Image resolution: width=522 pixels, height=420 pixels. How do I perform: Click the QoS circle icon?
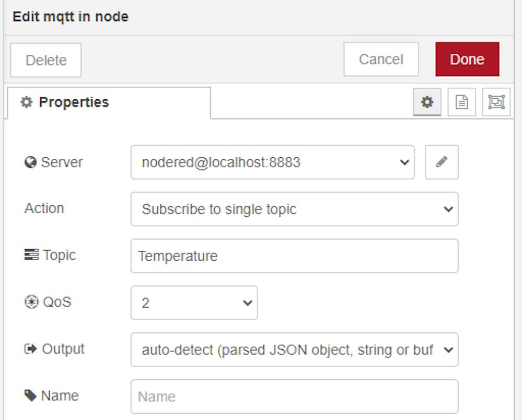pyautogui.click(x=31, y=302)
